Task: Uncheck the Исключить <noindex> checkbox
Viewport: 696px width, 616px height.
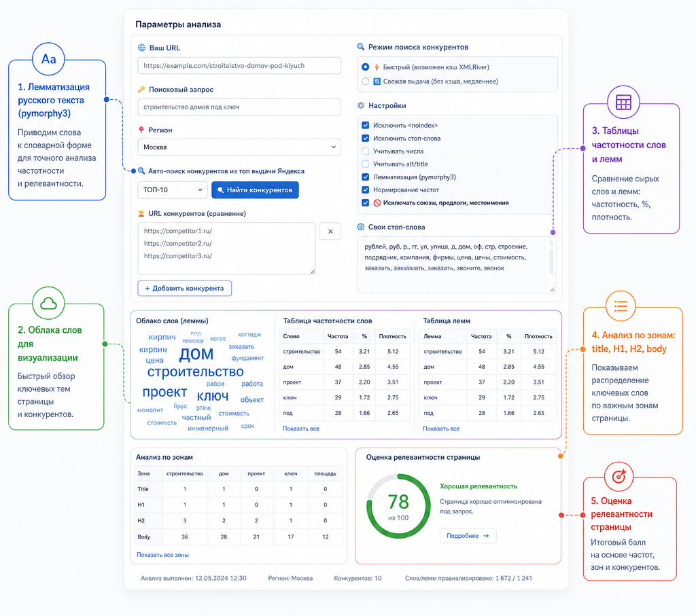Action: [365, 125]
